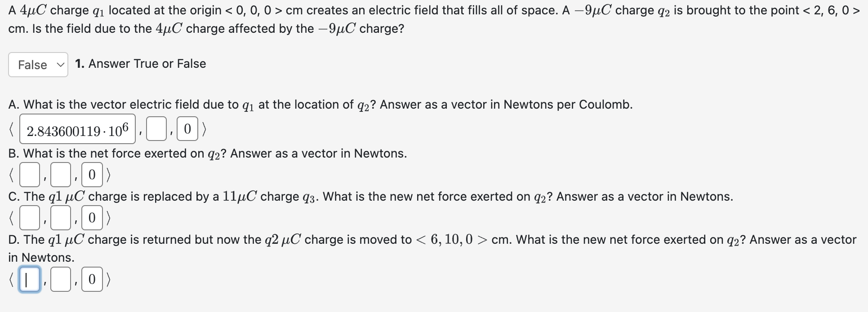Select the x-component field in part C
Viewport: 868px width, 312px height.
[x=29, y=218]
